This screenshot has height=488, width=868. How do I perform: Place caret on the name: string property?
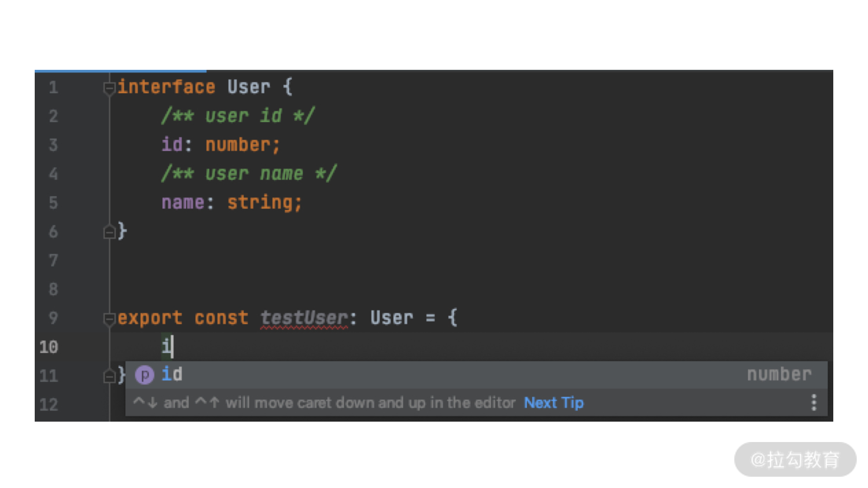pyautogui.click(x=231, y=203)
